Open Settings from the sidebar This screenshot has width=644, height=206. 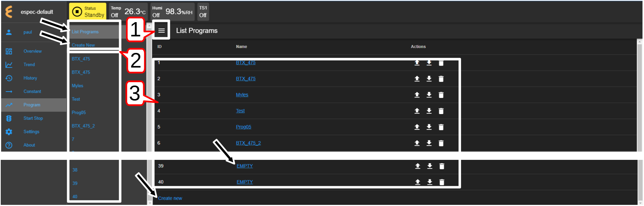pos(34,132)
